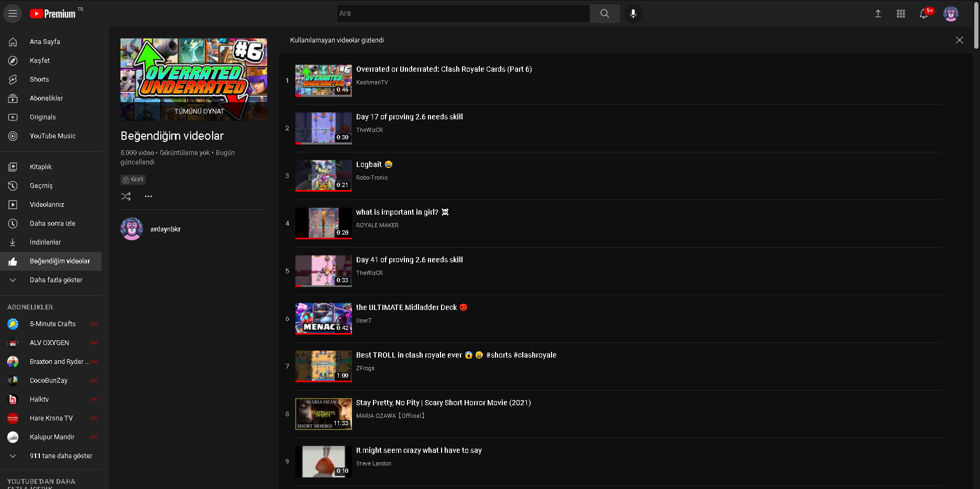Open Daha sonra izle list
The width and height of the screenshot is (980, 489).
[x=51, y=224]
